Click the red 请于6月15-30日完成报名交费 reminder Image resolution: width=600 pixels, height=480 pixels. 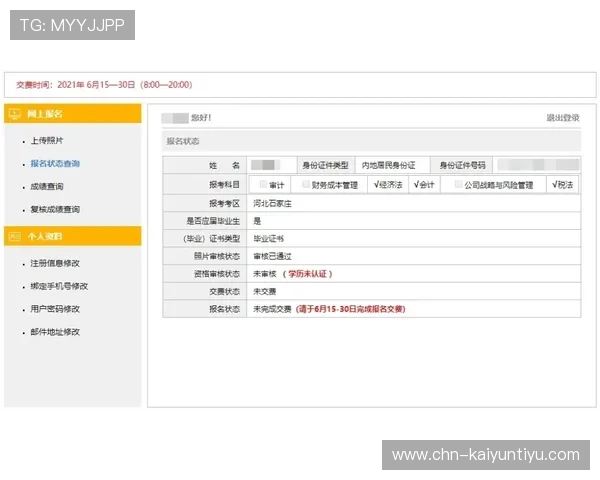(x=351, y=309)
